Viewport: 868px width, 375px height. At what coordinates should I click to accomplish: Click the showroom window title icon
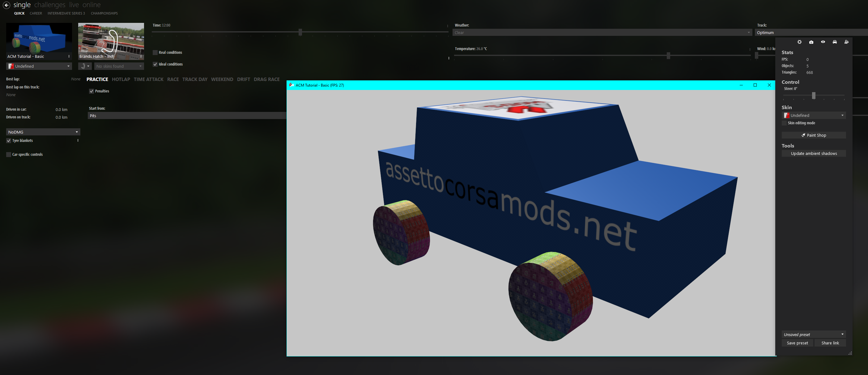tap(291, 85)
